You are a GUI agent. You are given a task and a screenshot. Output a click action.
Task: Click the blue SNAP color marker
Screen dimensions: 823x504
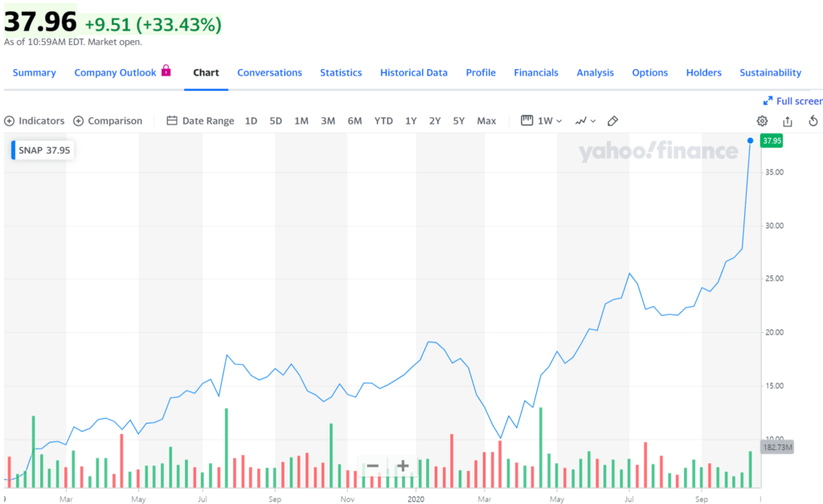pos(13,150)
